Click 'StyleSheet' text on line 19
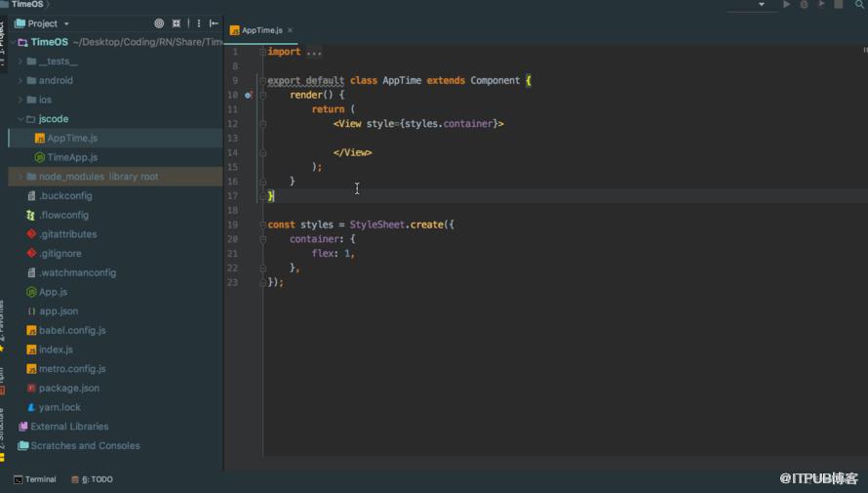Image resolution: width=868 pixels, height=493 pixels. point(377,225)
